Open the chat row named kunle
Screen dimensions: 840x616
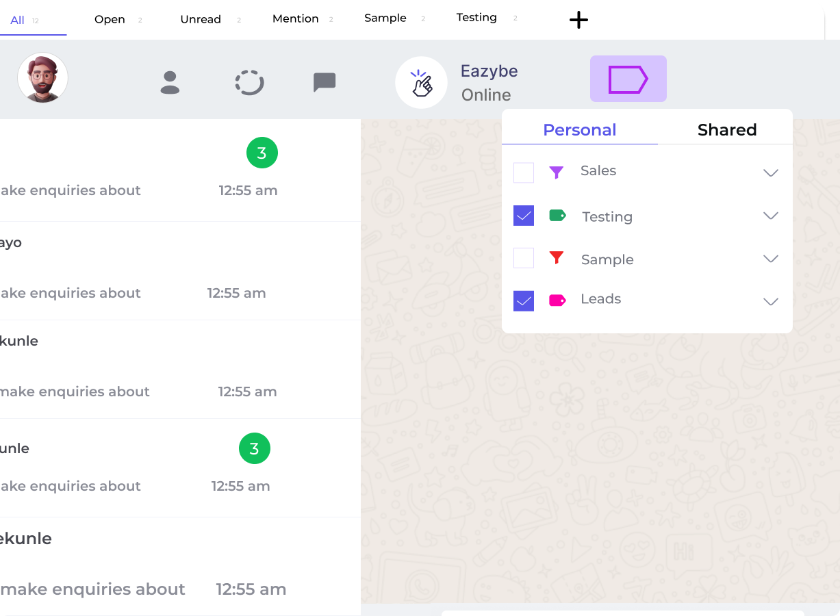pyautogui.click(x=181, y=370)
